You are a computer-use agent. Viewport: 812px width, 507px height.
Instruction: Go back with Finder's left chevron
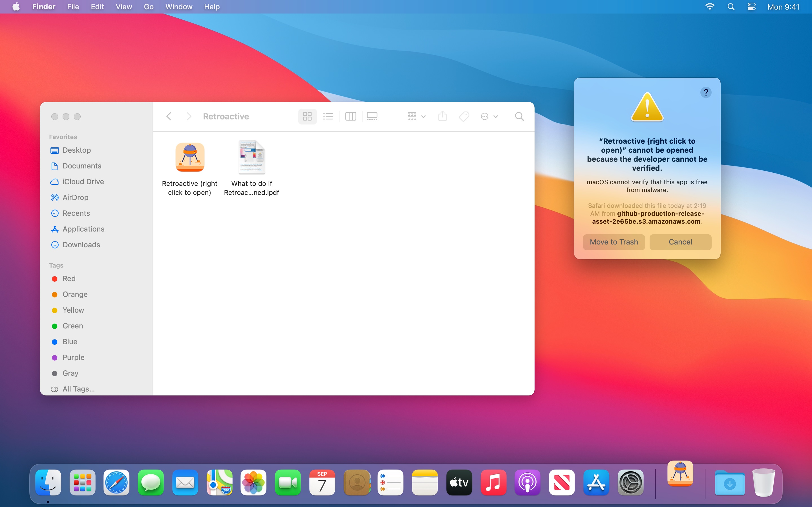(x=169, y=116)
